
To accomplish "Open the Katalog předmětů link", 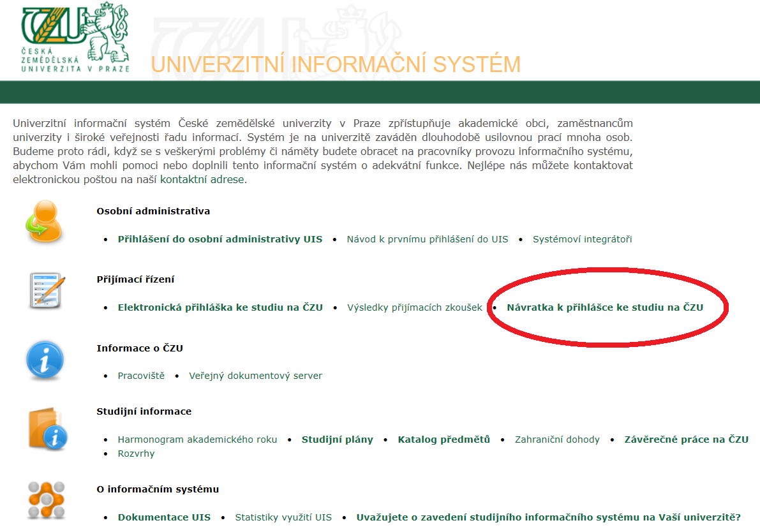I will (444, 439).
